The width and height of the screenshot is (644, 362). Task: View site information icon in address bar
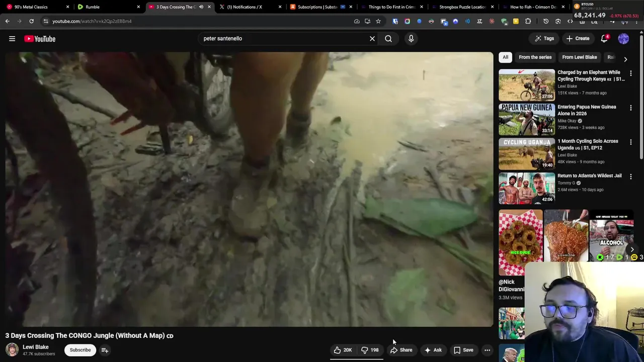tap(46, 21)
